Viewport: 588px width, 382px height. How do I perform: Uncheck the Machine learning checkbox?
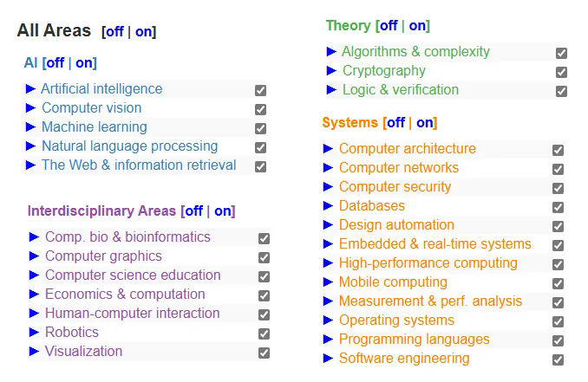pyautogui.click(x=260, y=128)
